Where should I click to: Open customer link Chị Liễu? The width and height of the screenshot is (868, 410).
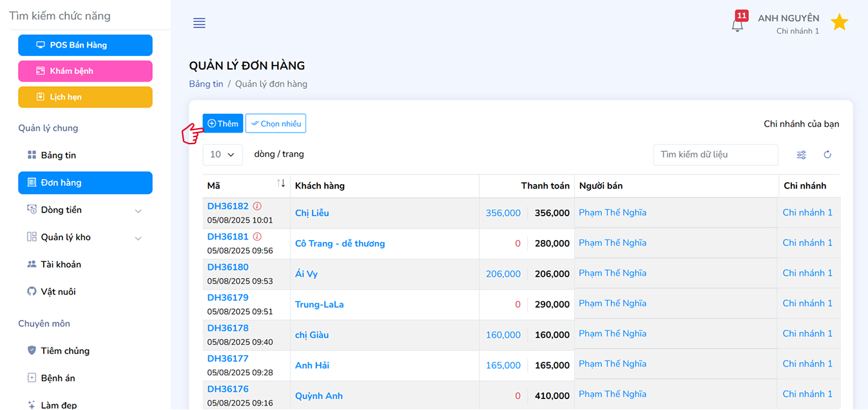[x=312, y=213]
